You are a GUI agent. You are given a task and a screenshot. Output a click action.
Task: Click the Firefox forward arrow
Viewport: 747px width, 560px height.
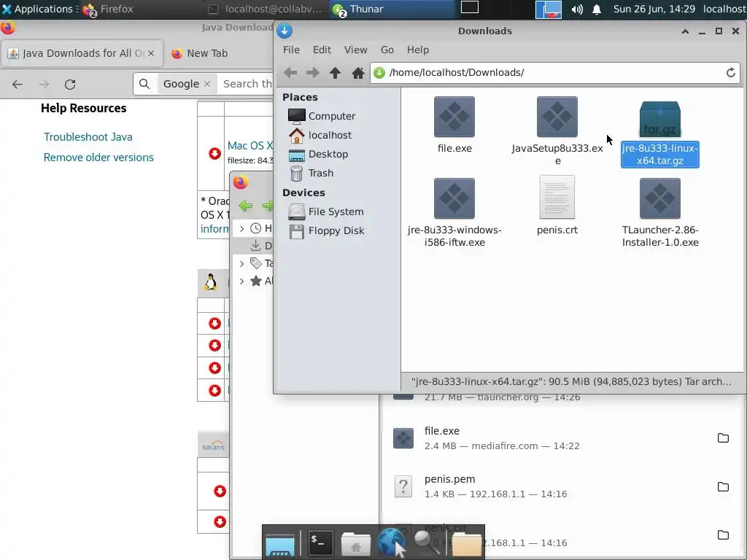[44, 85]
